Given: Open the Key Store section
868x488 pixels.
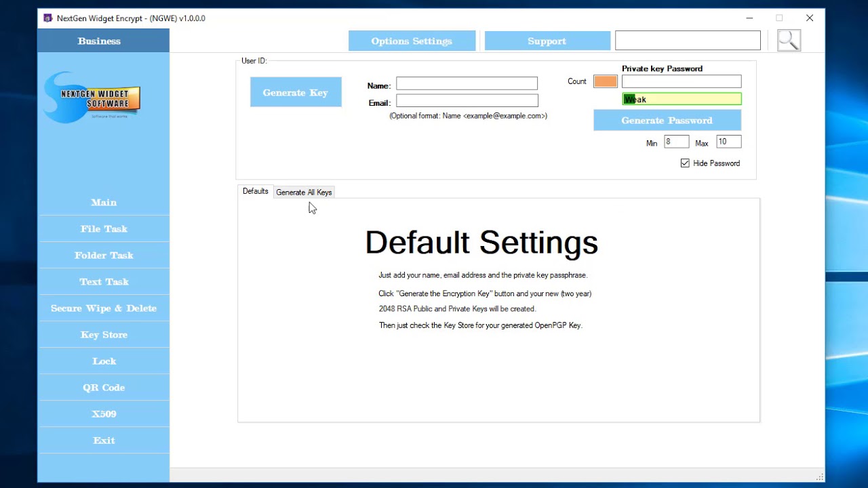Looking at the screenshot, I should pyautogui.click(x=104, y=334).
